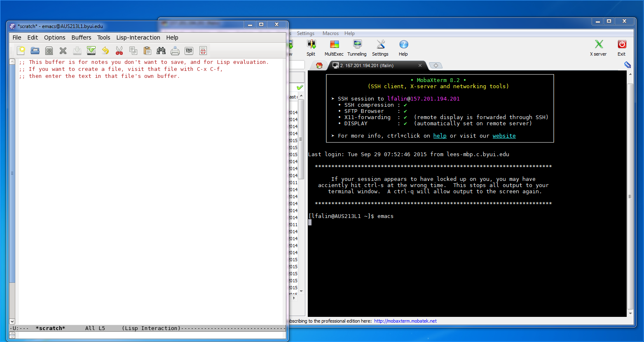
Task: Open the Preferences sliders icon in Emacs
Action: click(x=189, y=51)
